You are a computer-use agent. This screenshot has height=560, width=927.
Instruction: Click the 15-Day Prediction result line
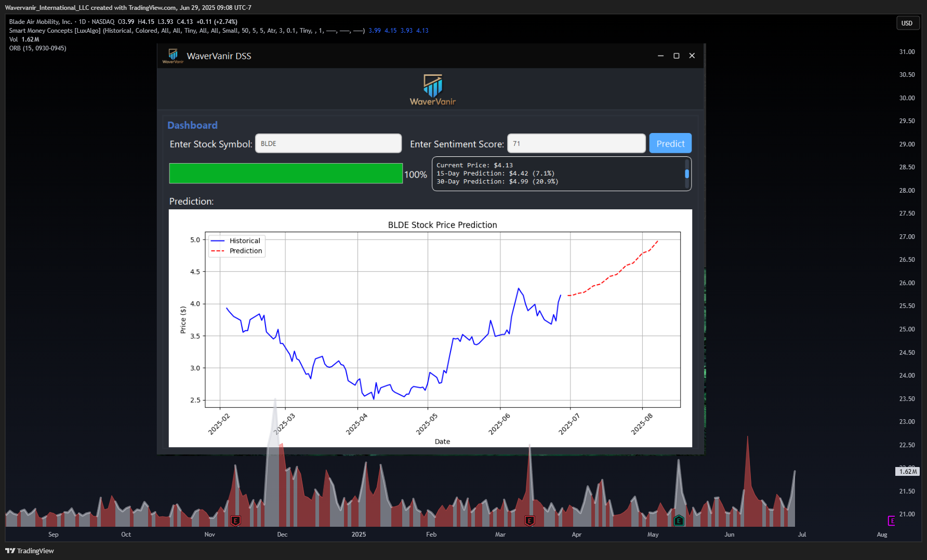click(495, 174)
